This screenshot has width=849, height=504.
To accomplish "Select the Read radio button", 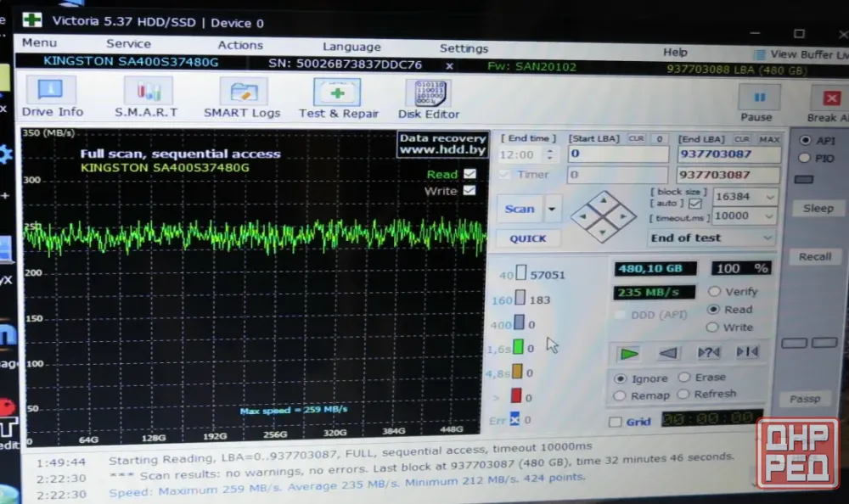I will [713, 309].
